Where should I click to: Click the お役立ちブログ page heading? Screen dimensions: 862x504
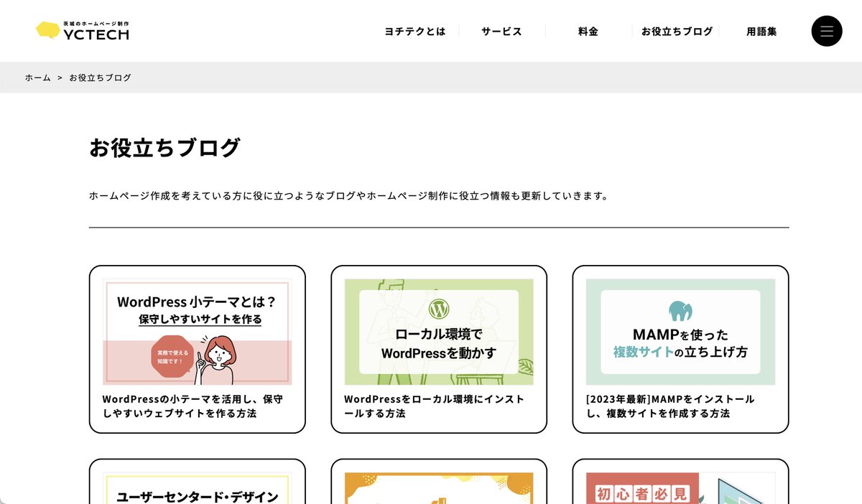(164, 147)
